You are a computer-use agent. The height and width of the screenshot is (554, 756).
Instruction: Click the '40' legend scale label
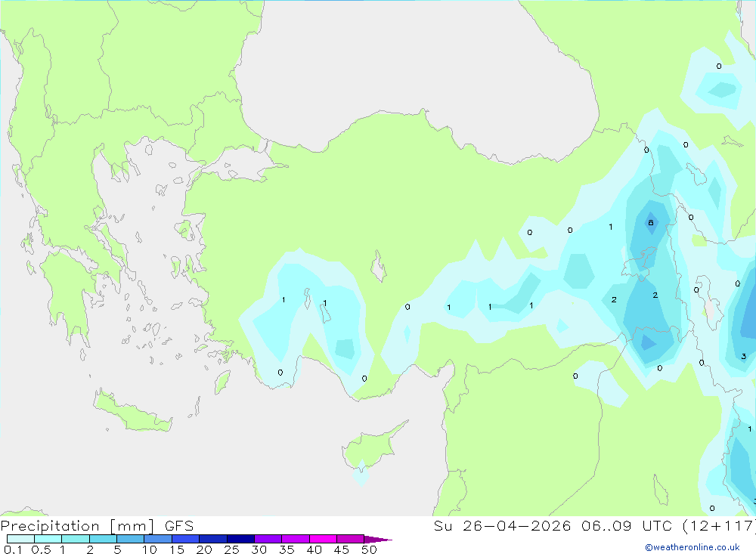click(x=314, y=549)
